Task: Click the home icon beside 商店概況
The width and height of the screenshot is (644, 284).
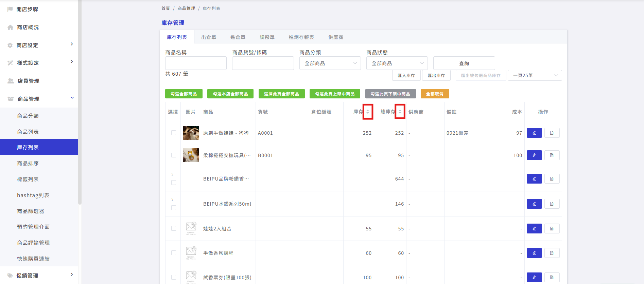Action: tap(11, 27)
